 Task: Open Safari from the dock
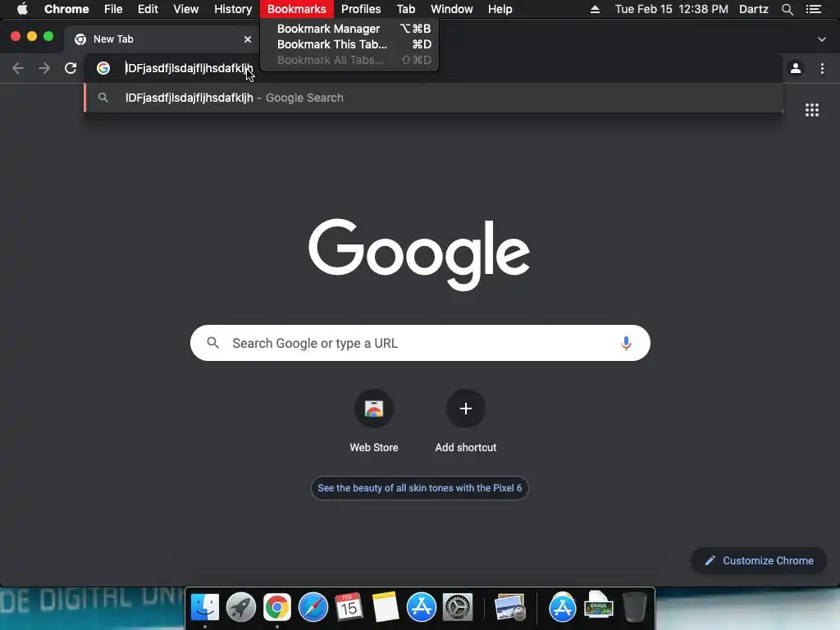(313, 607)
